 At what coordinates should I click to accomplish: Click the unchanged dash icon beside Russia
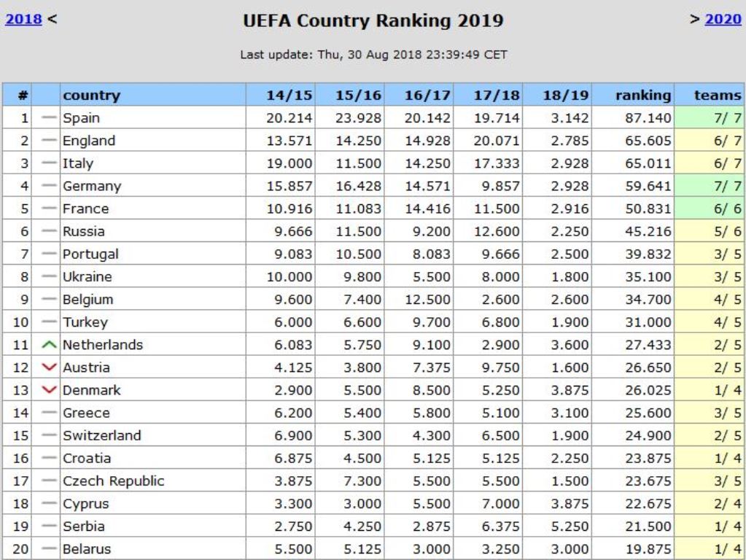click(x=50, y=231)
